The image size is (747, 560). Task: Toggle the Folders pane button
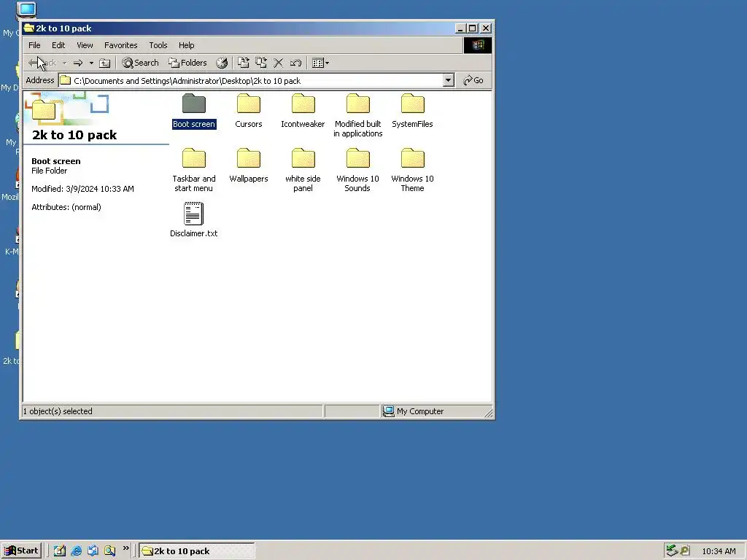tap(187, 63)
